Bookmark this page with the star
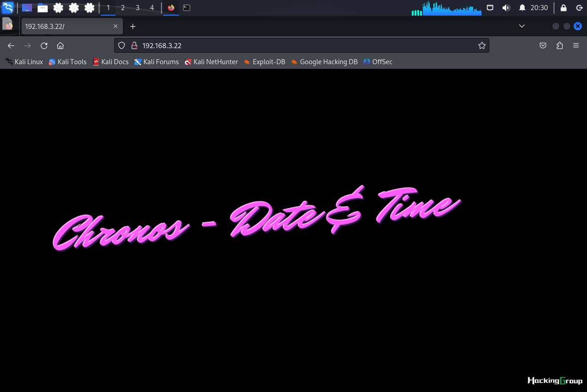 [482, 45]
